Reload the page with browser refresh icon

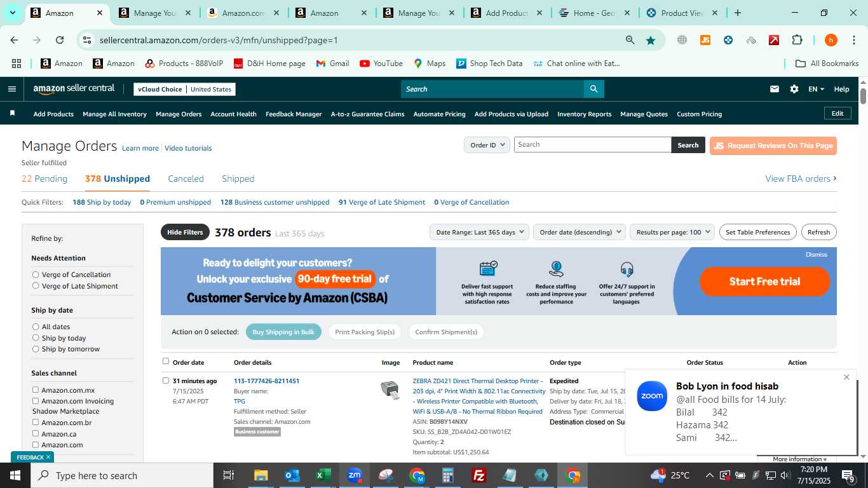[x=60, y=40]
